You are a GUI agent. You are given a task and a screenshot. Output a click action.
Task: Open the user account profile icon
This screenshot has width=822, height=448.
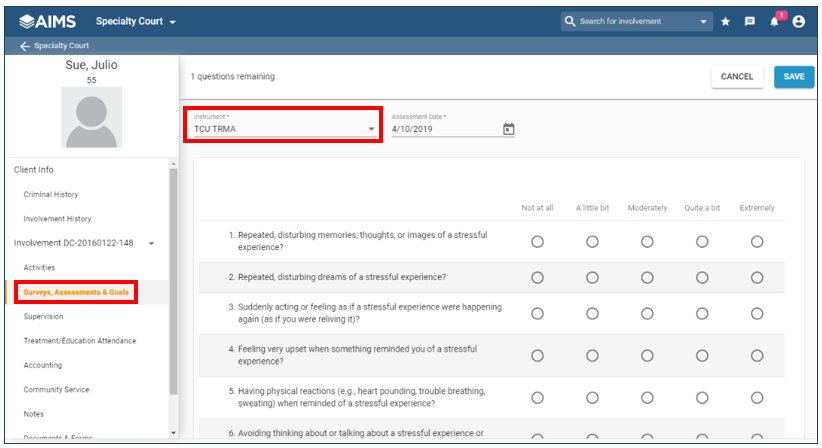[799, 21]
